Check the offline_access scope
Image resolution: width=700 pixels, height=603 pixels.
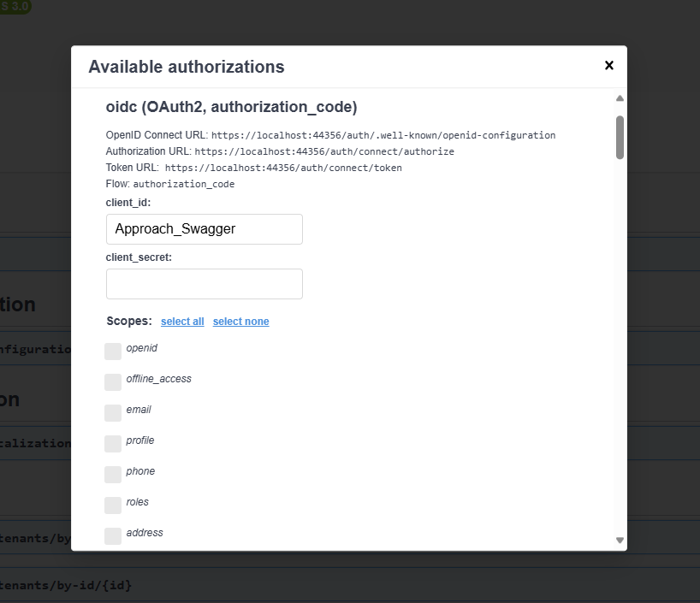[x=113, y=382]
